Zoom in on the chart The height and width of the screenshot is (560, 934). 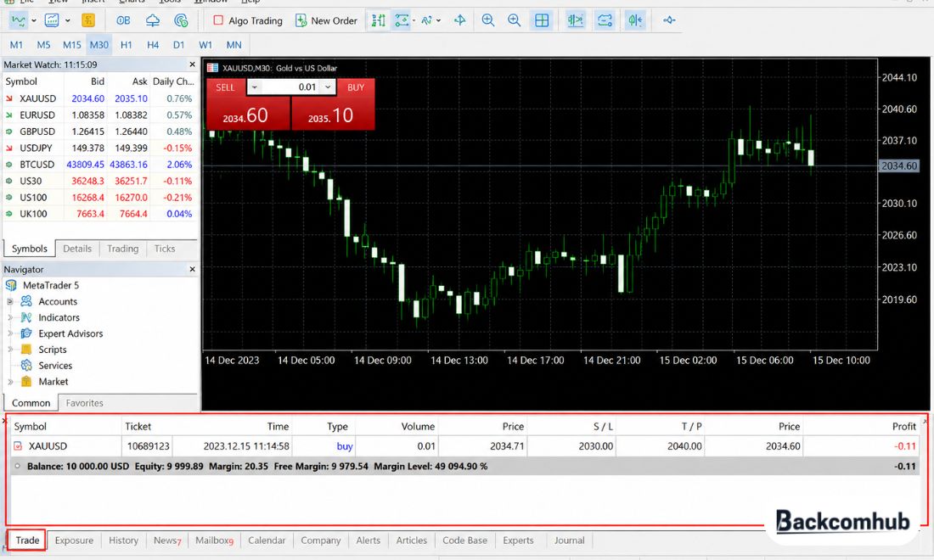[x=488, y=21]
